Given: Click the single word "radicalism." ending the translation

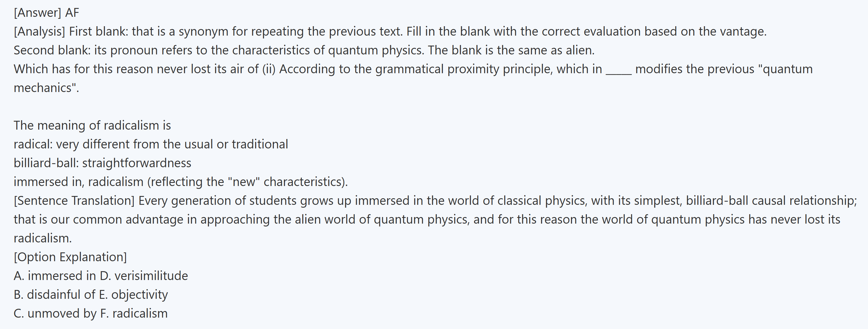Looking at the screenshot, I should [42, 238].
